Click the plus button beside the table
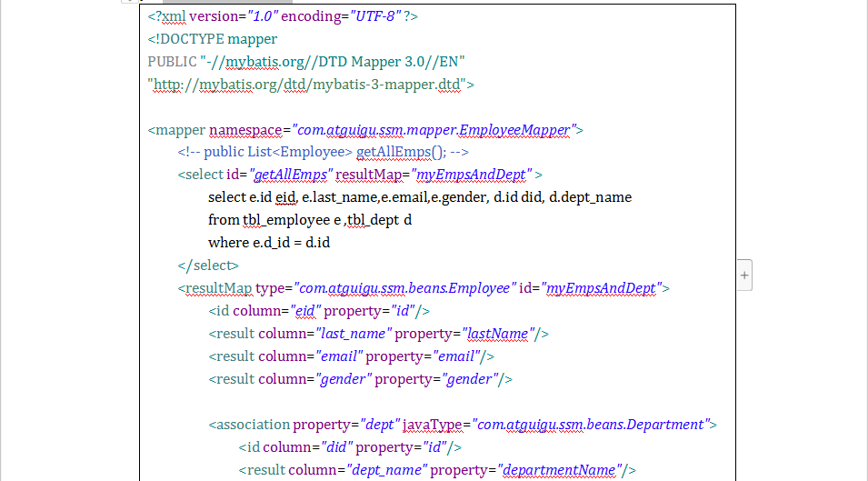 [744, 276]
